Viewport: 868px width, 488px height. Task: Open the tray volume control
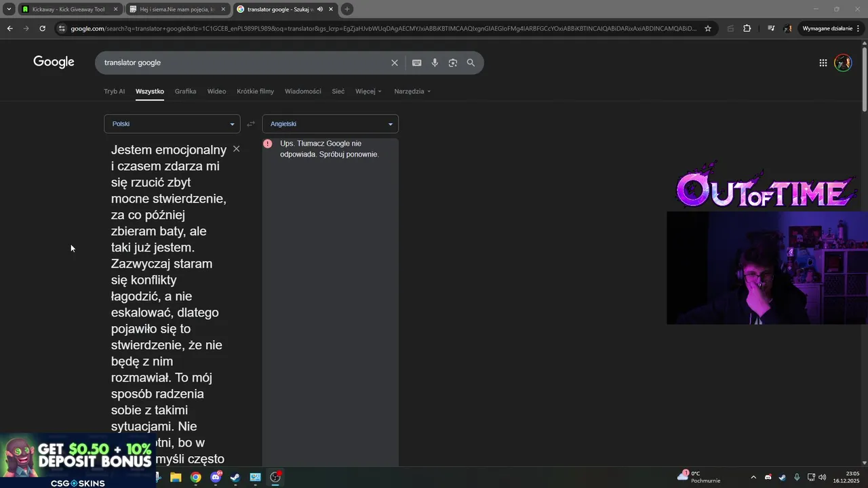823,477
